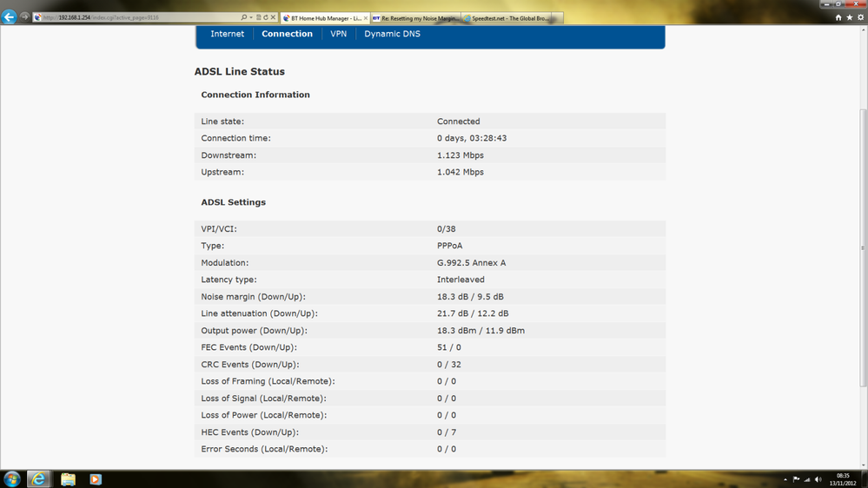Image resolution: width=868 pixels, height=488 pixels.
Task: Click the CRC Events value '0 / 32'
Action: click(449, 365)
